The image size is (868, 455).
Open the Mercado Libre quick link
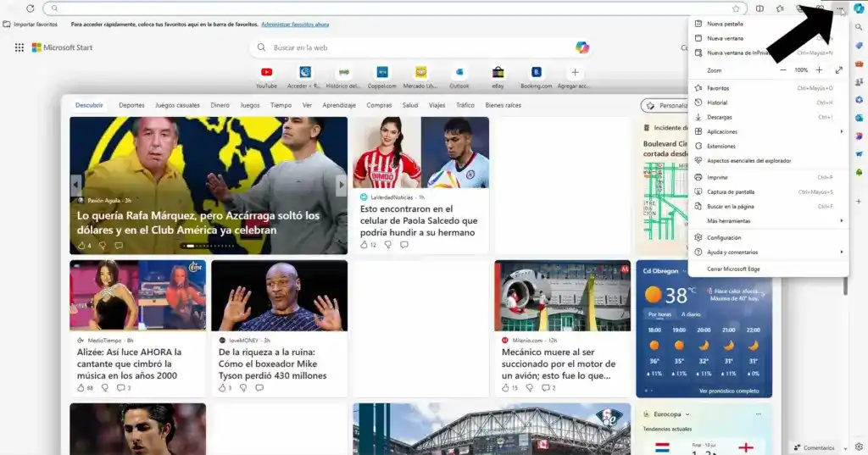point(420,77)
